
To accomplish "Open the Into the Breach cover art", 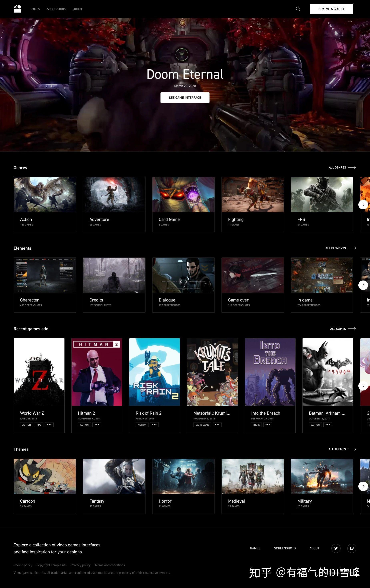I will [x=270, y=372].
